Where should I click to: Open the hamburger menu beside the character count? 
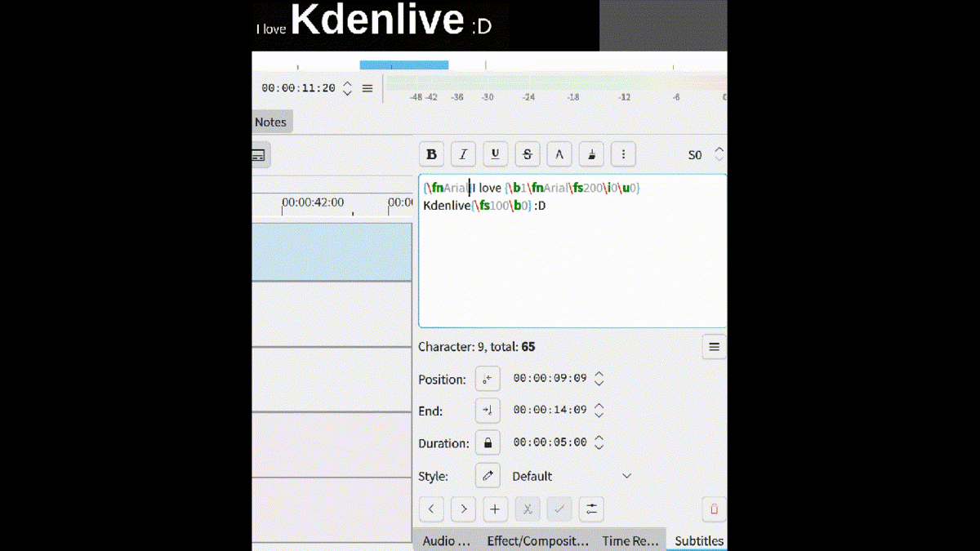(x=714, y=347)
